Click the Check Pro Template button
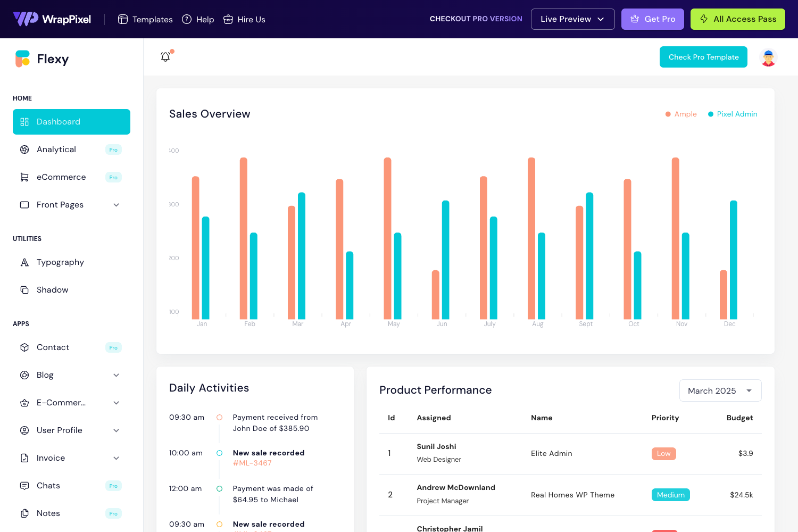Image resolution: width=798 pixels, height=532 pixels. coord(703,57)
